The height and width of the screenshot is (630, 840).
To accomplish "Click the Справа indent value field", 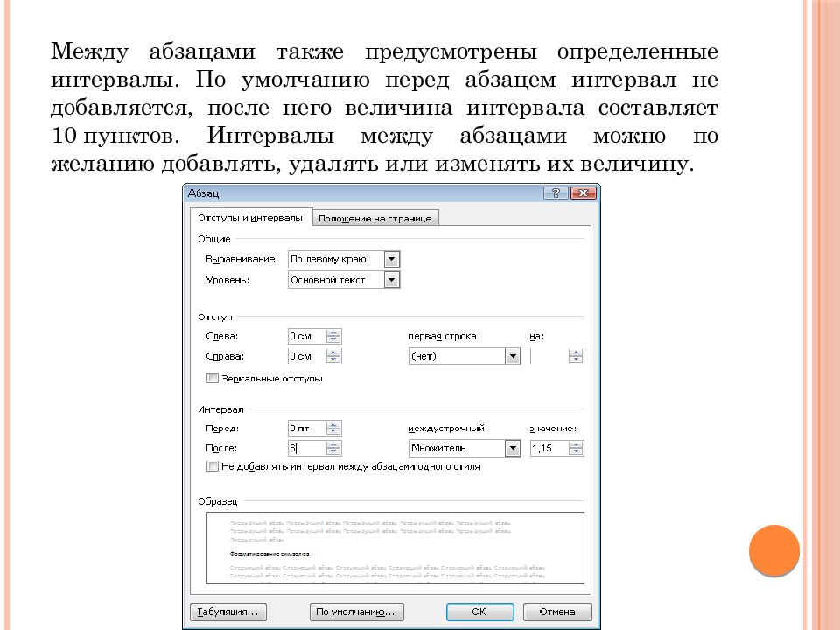I will pos(307,356).
